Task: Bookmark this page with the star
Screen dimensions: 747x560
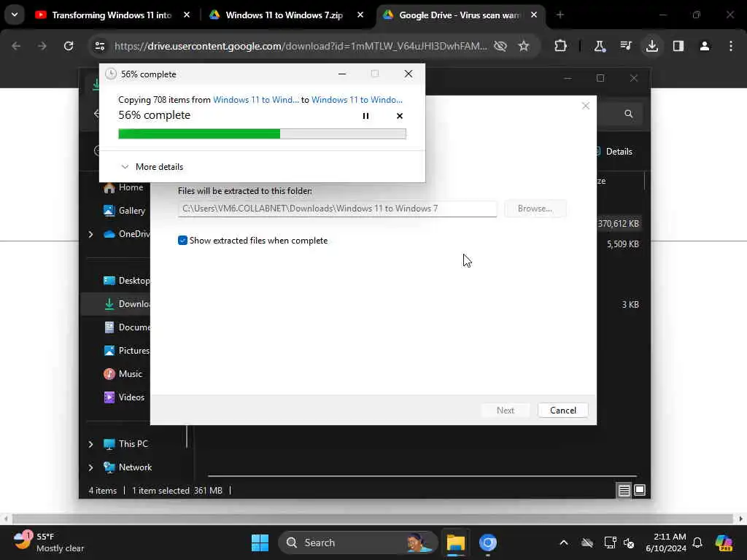Action: click(x=524, y=46)
